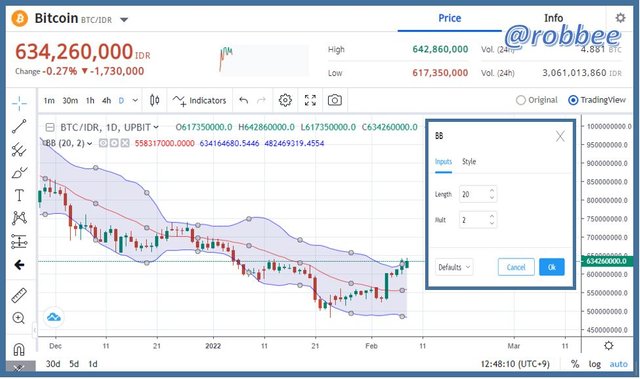The width and height of the screenshot is (640, 379).
Task: Hide the BB indicator legend button
Action: 103,143
